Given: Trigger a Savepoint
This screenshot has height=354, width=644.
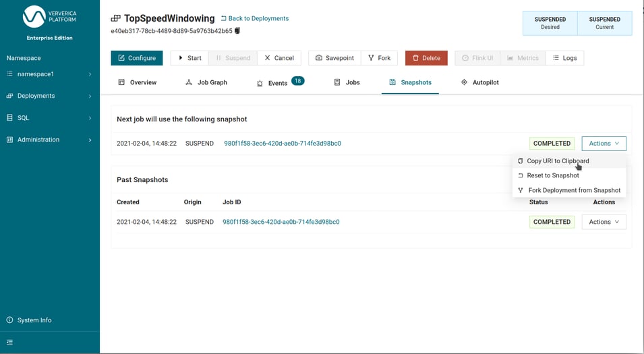Looking at the screenshot, I should [334, 58].
